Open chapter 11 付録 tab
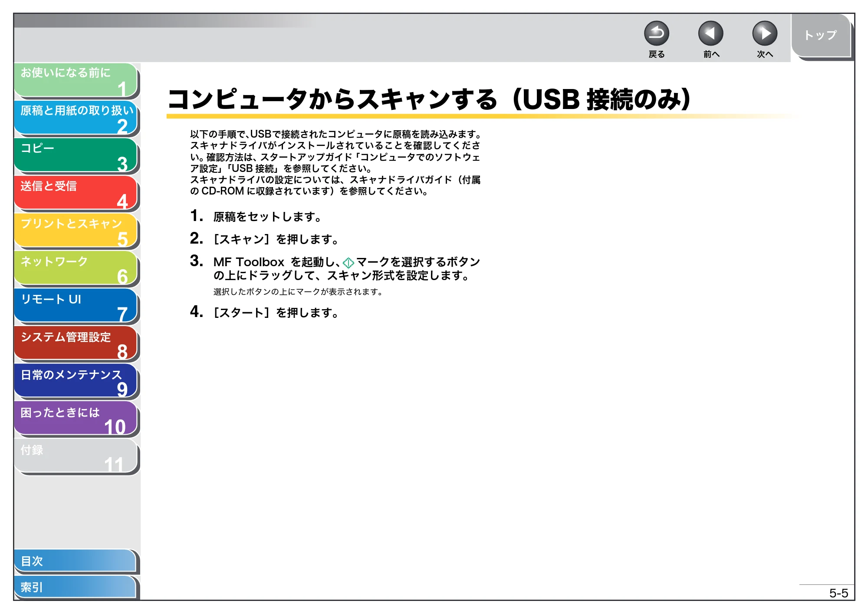This screenshot has height=614, width=868. pos(76,456)
